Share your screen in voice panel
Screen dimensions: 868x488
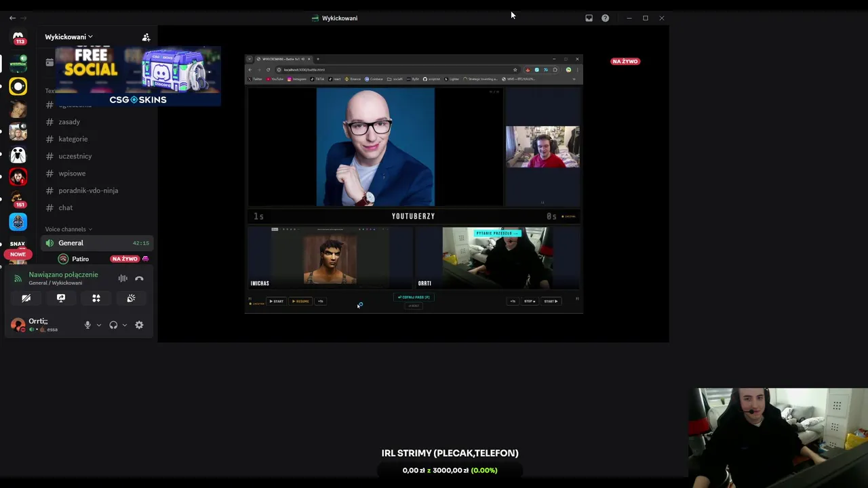[61, 298]
